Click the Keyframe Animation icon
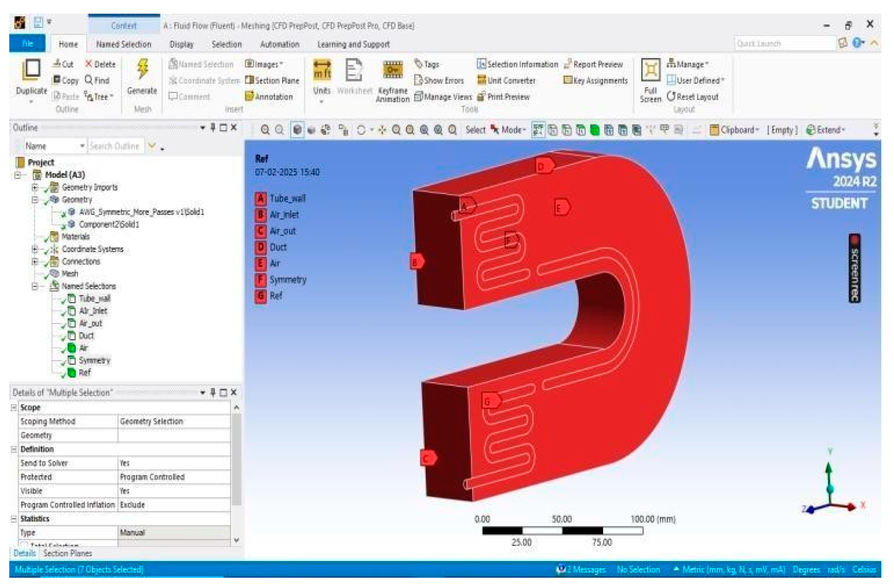Image resolution: width=894 pixels, height=588 pixels. click(392, 71)
